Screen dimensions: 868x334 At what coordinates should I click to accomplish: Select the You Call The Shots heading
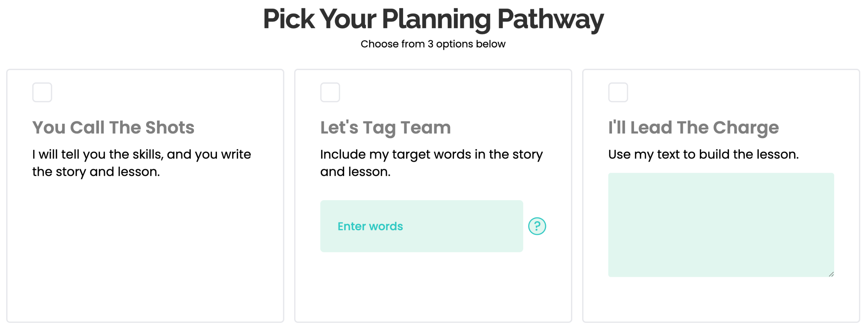113,128
